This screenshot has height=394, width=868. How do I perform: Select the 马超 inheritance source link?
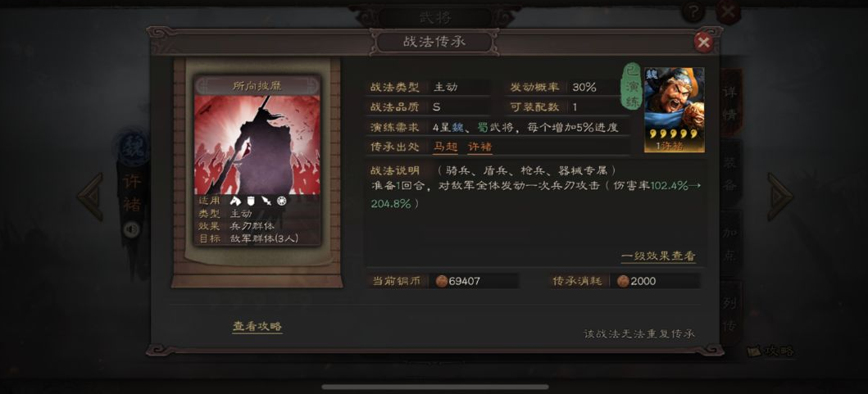pos(445,147)
